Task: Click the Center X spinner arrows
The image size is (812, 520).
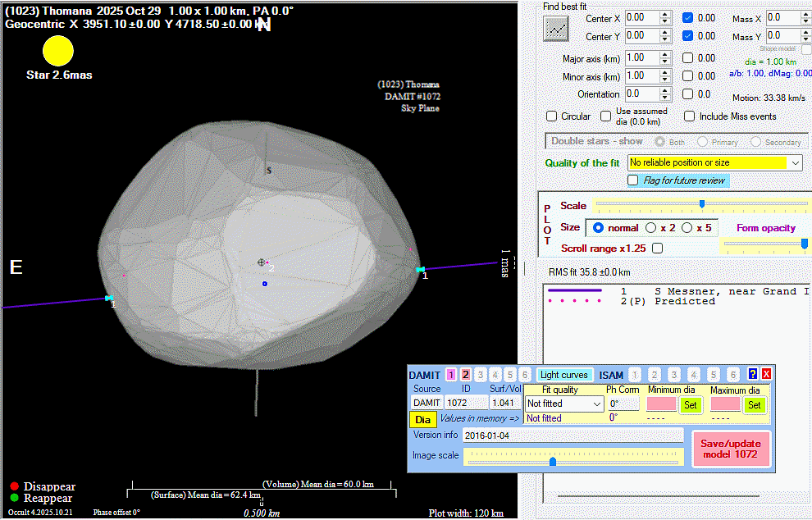Action: pyautogui.click(x=665, y=17)
